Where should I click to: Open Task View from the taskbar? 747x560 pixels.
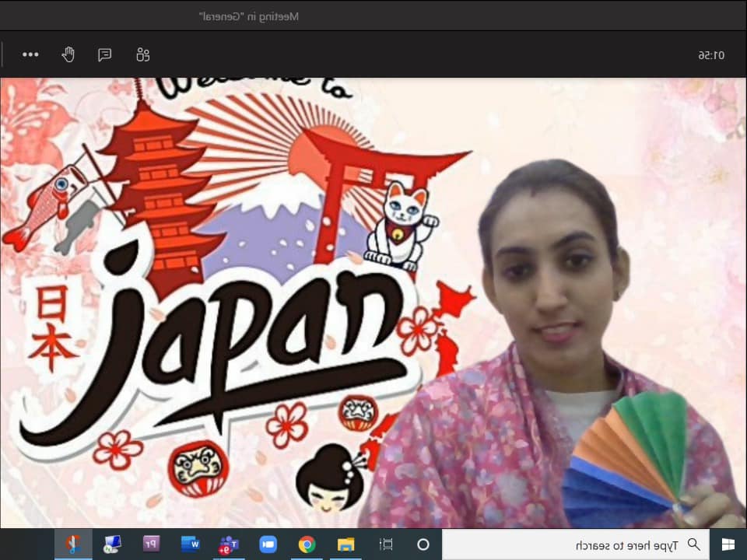coord(386,544)
